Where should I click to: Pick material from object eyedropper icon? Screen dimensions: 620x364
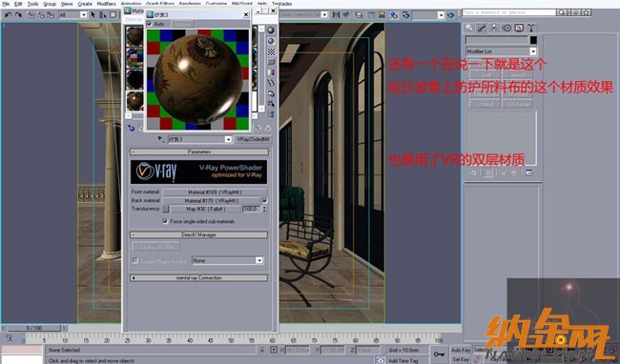(160, 139)
